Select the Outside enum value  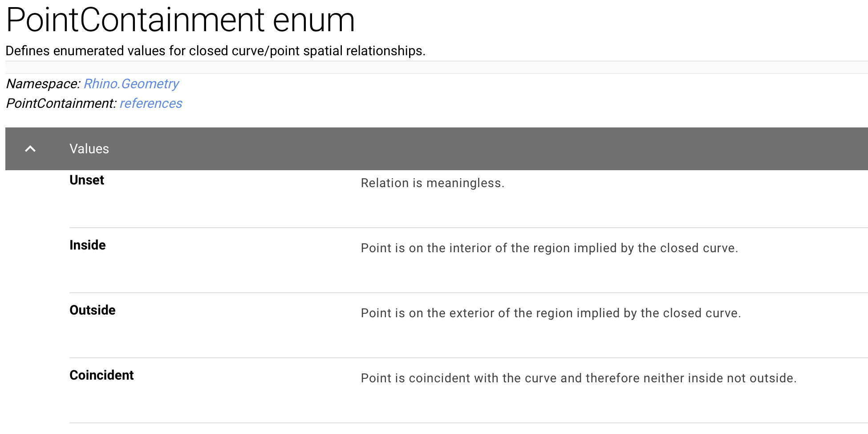pyautogui.click(x=93, y=310)
